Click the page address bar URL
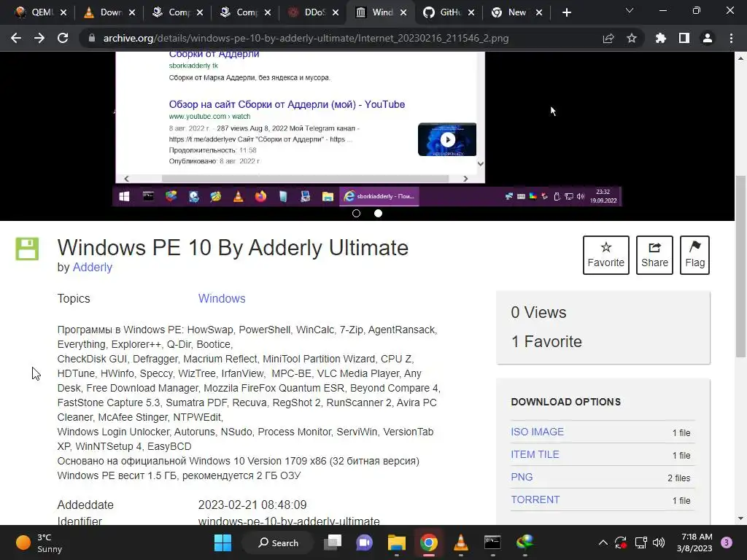The image size is (747, 560). (306, 38)
